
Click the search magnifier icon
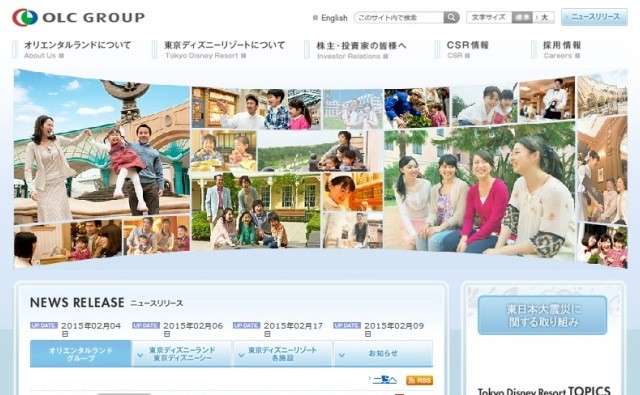coord(451,18)
